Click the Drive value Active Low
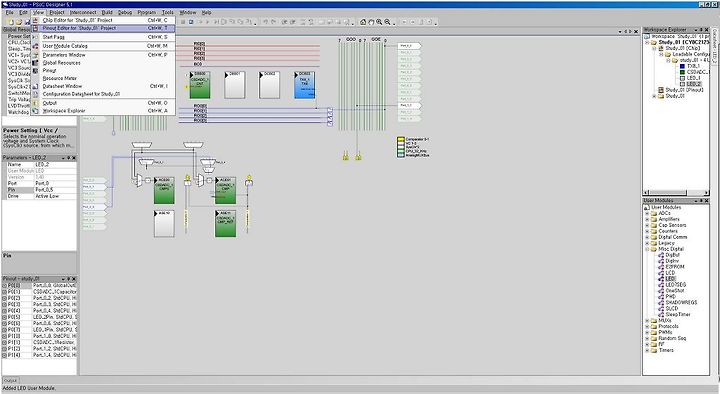This screenshot has width=720, height=394. pyautogui.click(x=55, y=196)
